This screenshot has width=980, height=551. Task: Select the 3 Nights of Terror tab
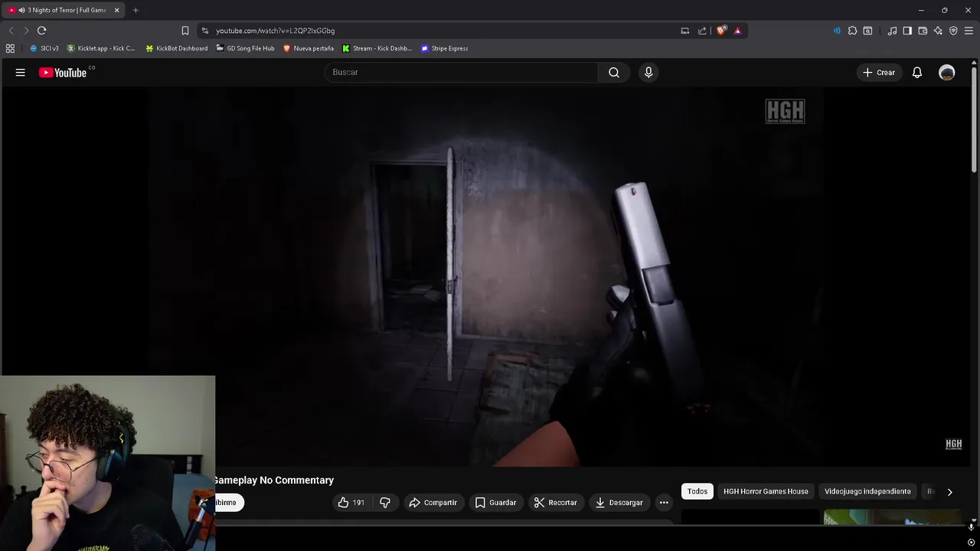click(x=64, y=10)
